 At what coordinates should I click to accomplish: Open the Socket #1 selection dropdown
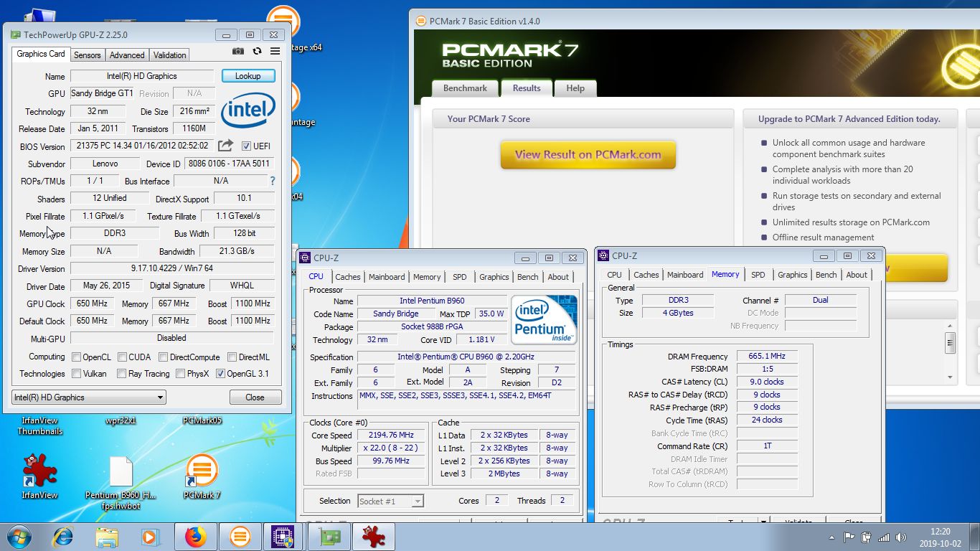(391, 501)
